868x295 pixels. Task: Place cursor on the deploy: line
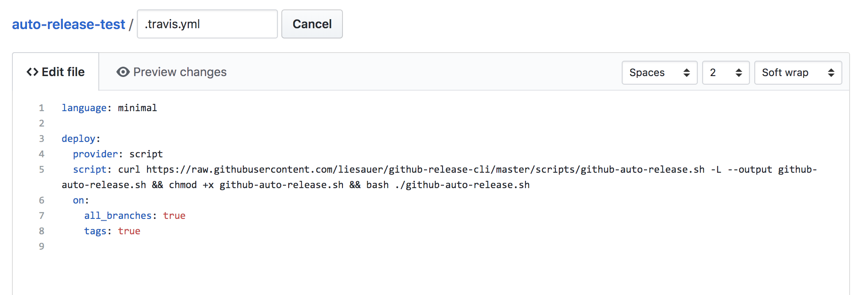pos(81,139)
